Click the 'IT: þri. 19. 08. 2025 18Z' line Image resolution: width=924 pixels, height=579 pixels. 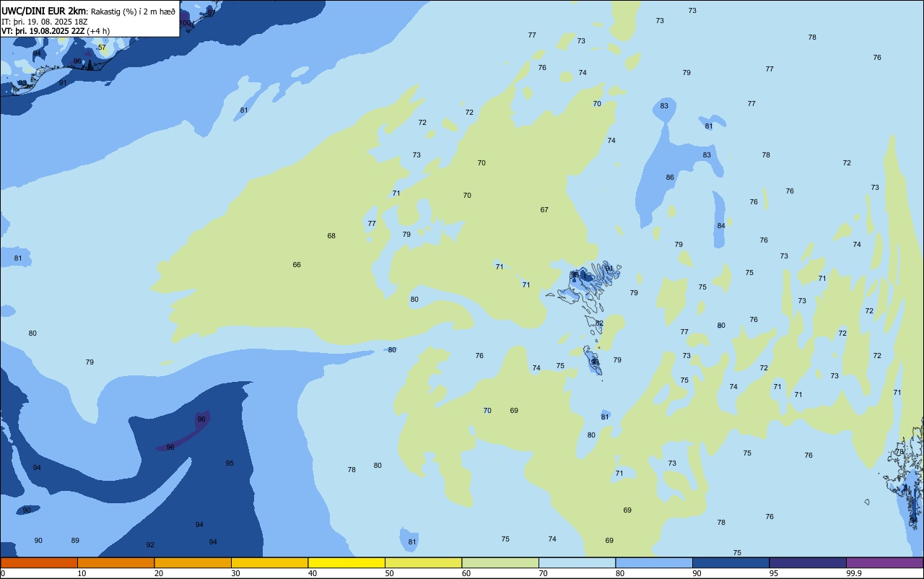click(x=45, y=22)
